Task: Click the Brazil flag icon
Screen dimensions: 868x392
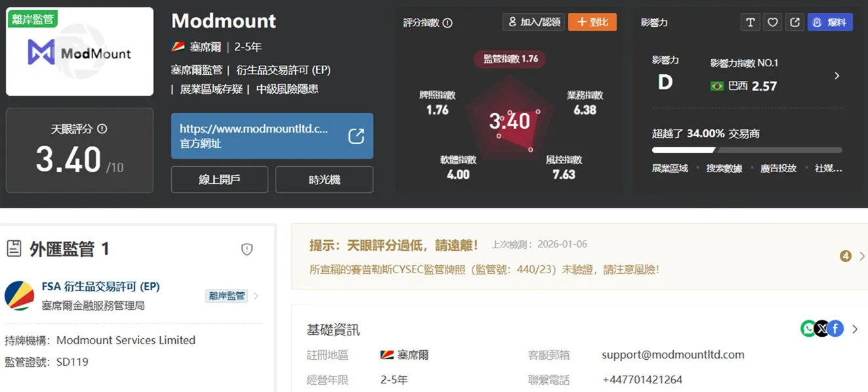Action: [717, 86]
